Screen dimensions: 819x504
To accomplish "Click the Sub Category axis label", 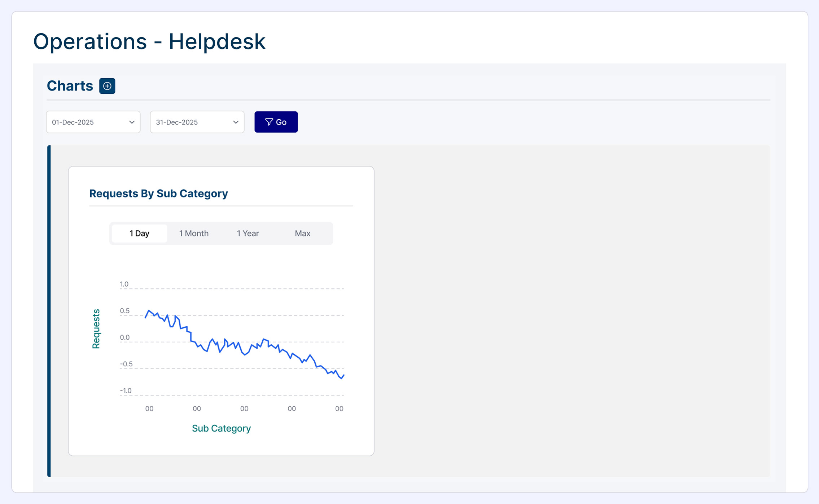I will (x=221, y=428).
